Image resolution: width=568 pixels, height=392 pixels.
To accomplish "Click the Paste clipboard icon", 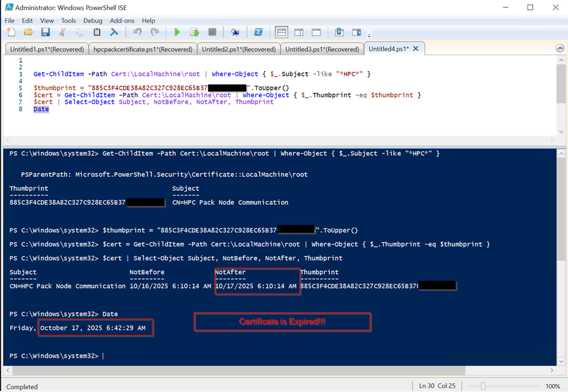I will pyautogui.click(x=97, y=32).
